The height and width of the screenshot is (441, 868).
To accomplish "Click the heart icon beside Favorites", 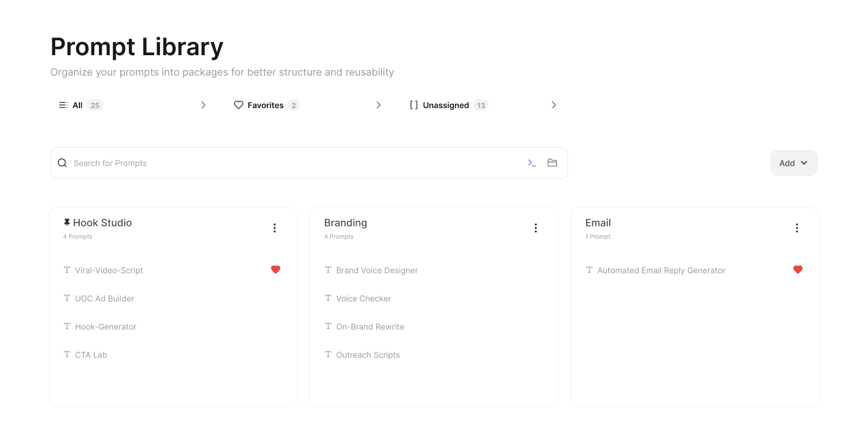I will coord(239,105).
